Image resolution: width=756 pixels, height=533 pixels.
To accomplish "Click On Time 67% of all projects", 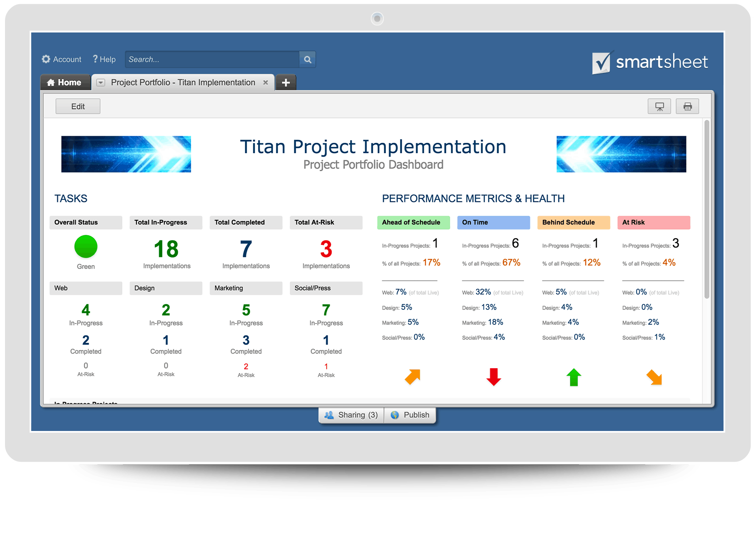I will click(x=511, y=263).
